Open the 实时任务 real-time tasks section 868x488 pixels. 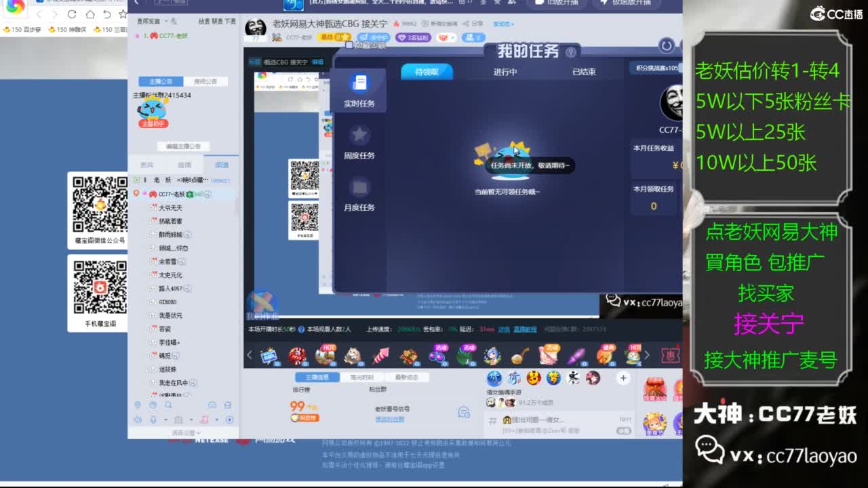tap(359, 90)
